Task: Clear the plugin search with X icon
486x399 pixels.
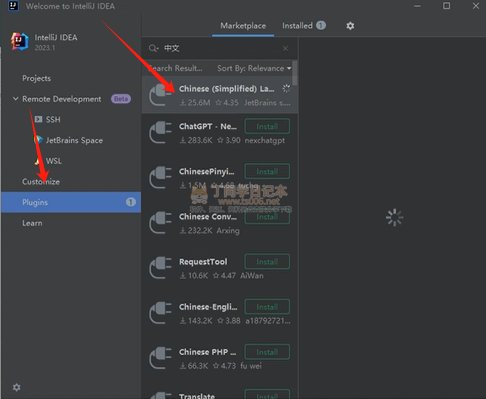Action: click(285, 49)
